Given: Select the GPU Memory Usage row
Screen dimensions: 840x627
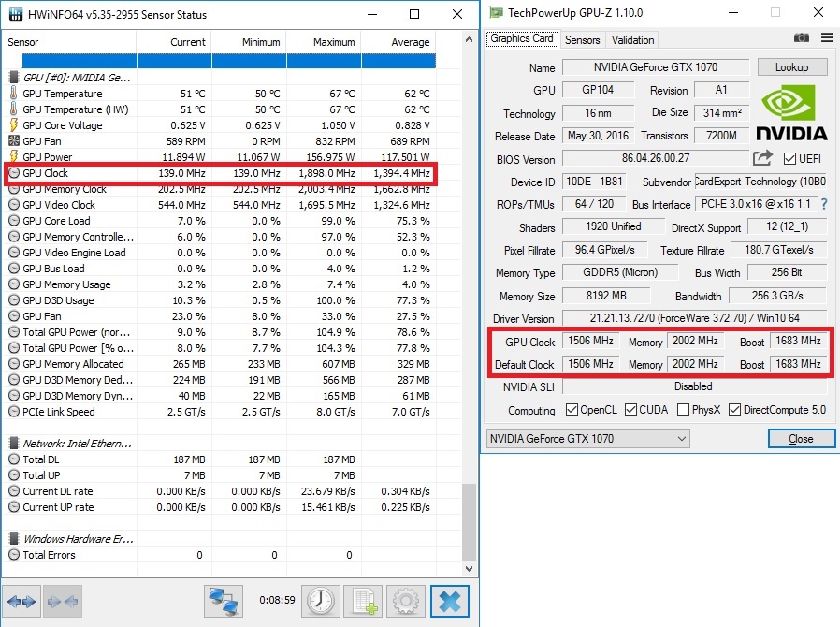Looking at the screenshot, I should pos(220,284).
